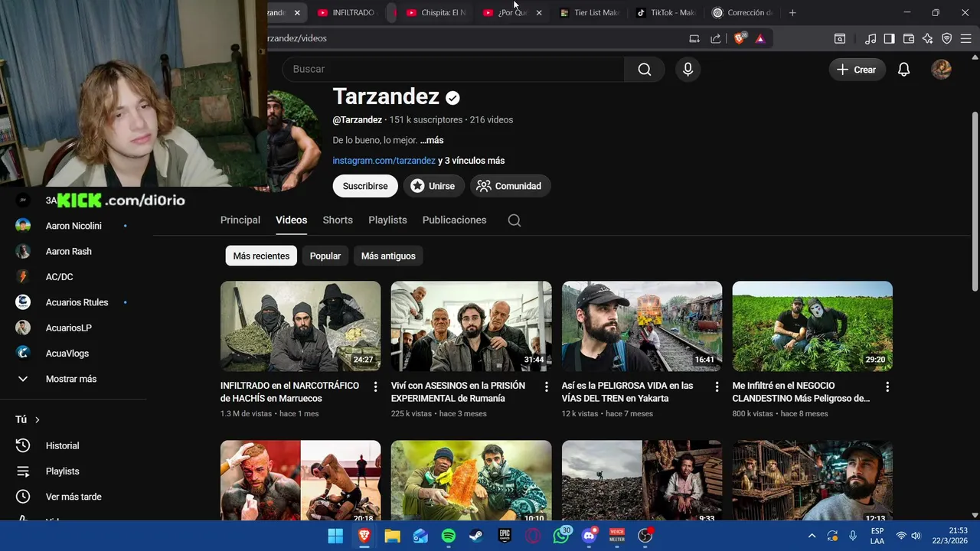Switch to the Tier List Maker tab
The height and width of the screenshot is (551, 980).
590,12
